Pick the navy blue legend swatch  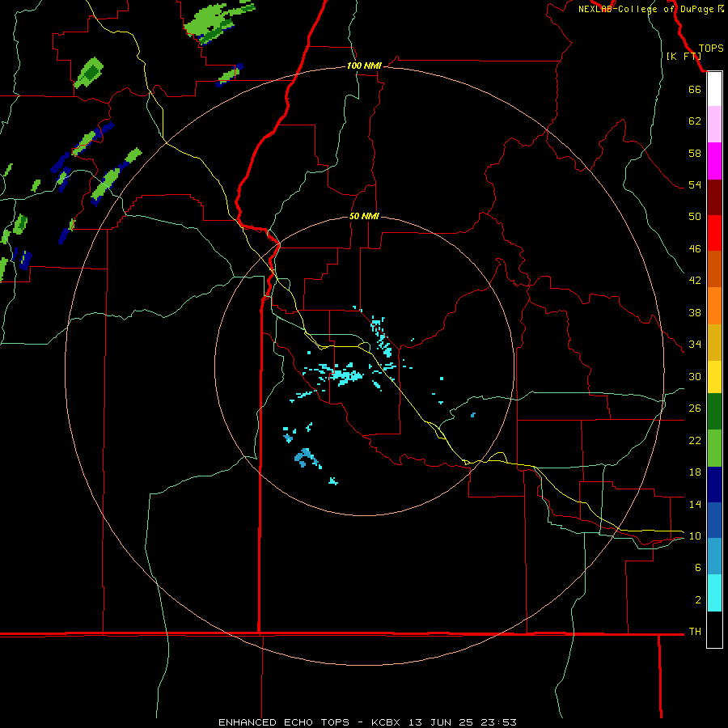pos(714,485)
